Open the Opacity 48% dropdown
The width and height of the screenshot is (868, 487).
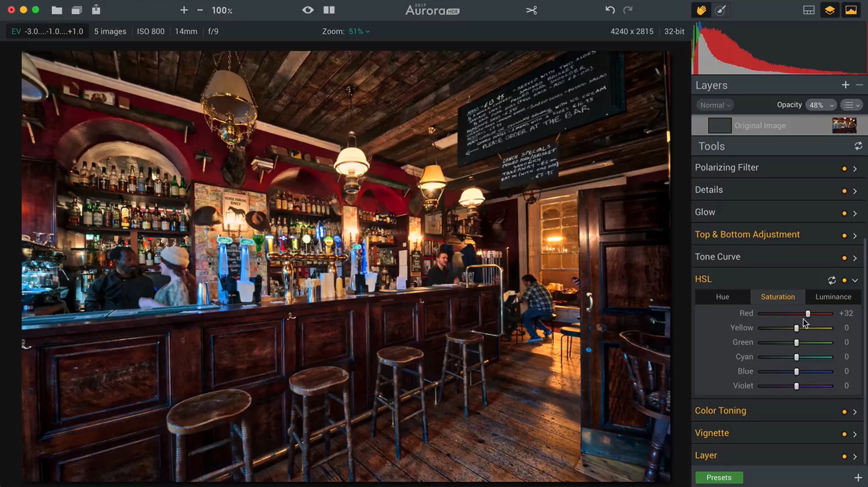(821, 105)
